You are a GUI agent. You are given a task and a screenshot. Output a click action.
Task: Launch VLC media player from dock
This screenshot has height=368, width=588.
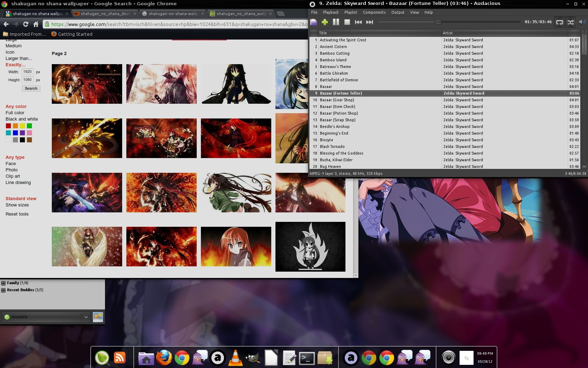pos(236,358)
